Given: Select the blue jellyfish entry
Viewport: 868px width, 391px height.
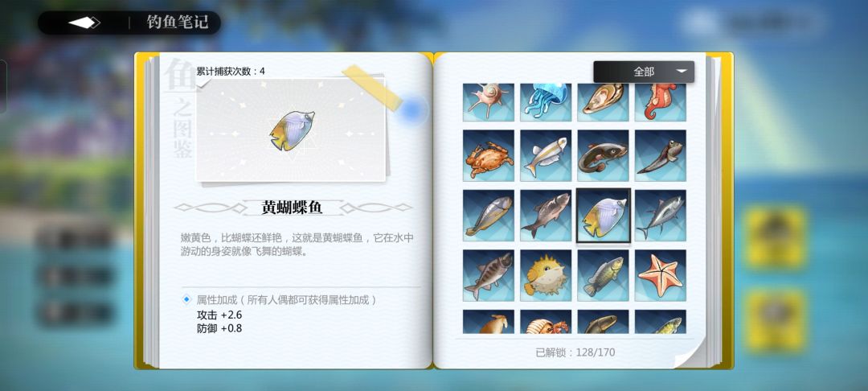Looking at the screenshot, I should click(546, 102).
